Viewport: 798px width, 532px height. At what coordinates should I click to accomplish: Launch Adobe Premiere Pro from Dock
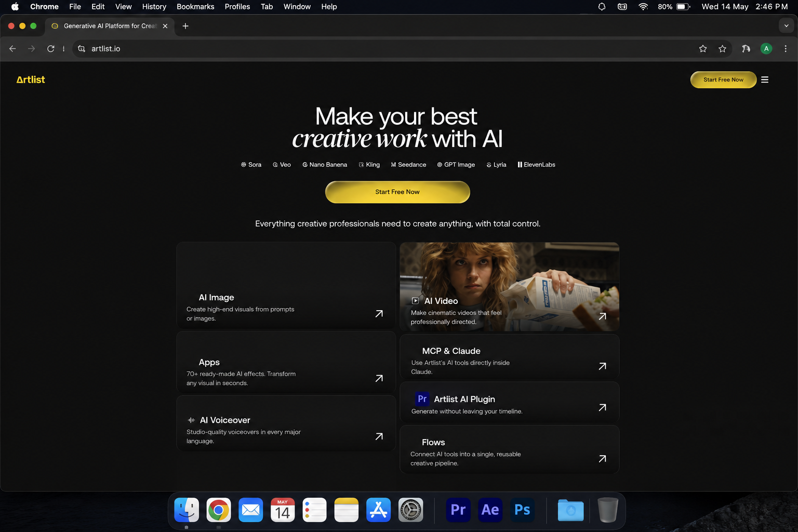click(458, 510)
